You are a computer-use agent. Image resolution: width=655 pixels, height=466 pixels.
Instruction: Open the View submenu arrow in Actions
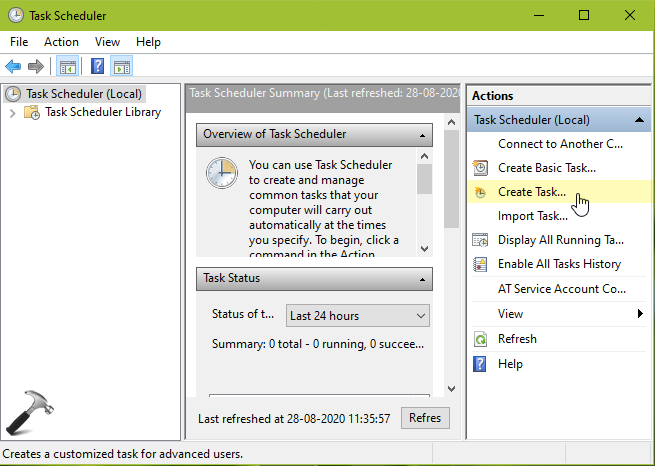click(x=640, y=314)
